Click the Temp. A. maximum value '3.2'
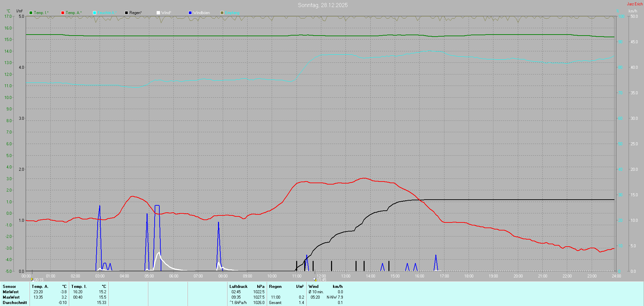The height and width of the screenshot is (306, 644). [x=64, y=297]
